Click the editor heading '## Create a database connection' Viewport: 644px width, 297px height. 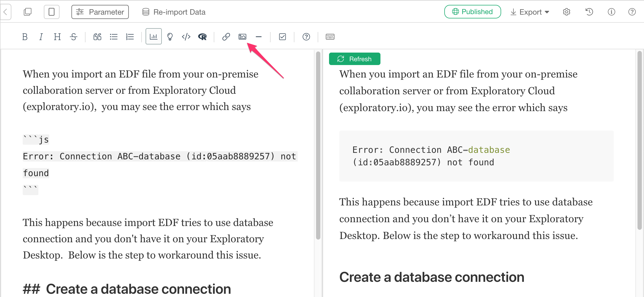[x=127, y=289]
